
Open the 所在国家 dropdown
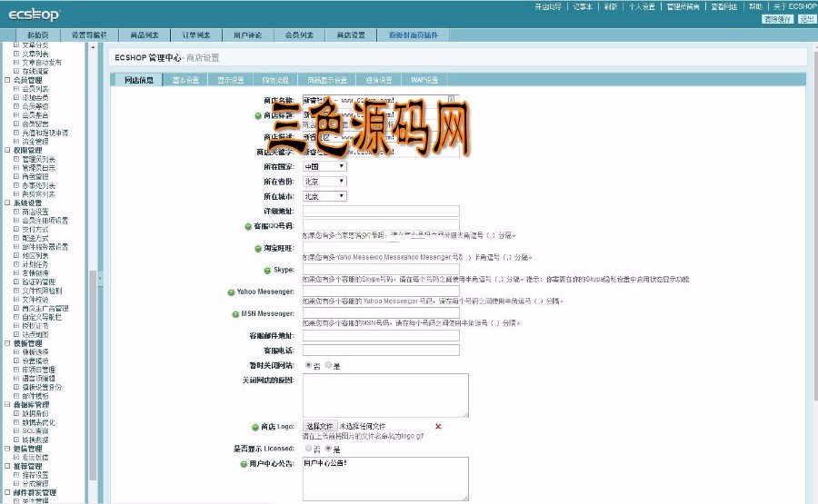(x=324, y=166)
